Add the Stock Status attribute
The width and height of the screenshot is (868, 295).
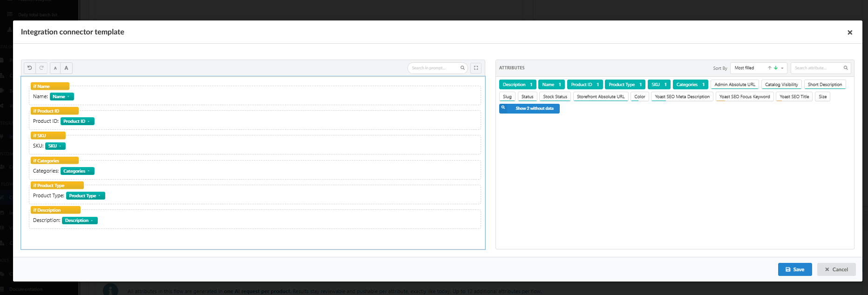(555, 97)
